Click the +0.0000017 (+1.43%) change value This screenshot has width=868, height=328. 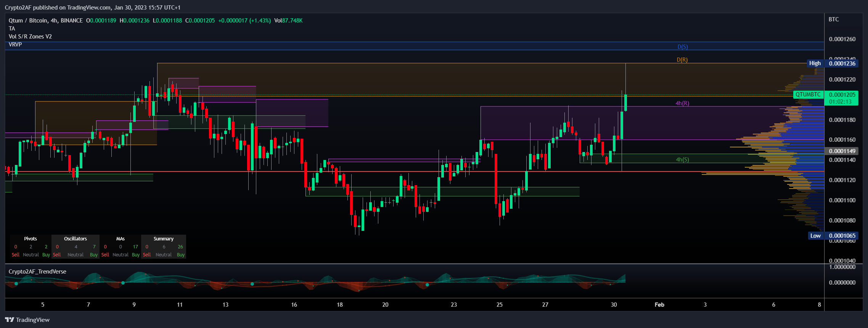click(244, 21)
